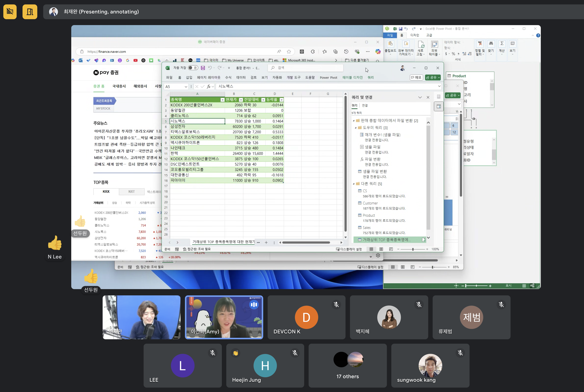Open the Name Box dropdown arrow

pos(186,86)
